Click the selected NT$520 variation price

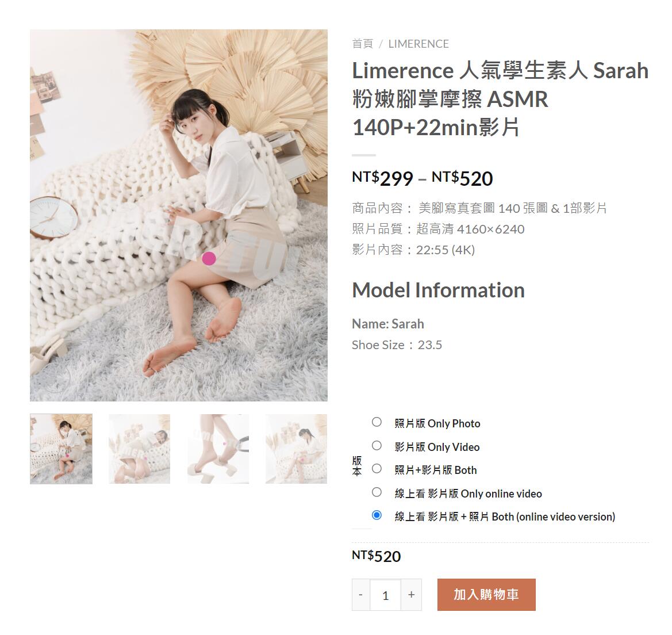tap(377, 556)
